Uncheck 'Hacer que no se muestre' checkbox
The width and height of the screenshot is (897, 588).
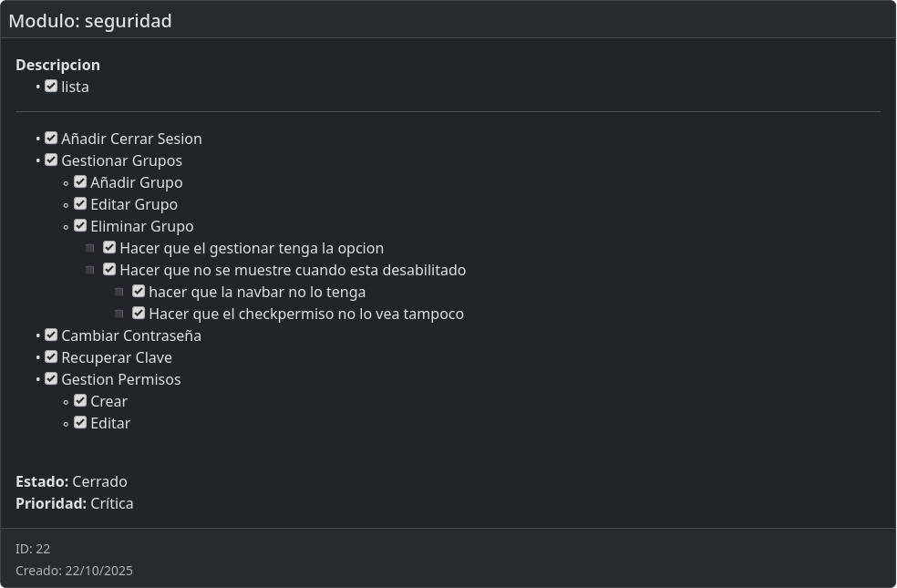[109, 270]
